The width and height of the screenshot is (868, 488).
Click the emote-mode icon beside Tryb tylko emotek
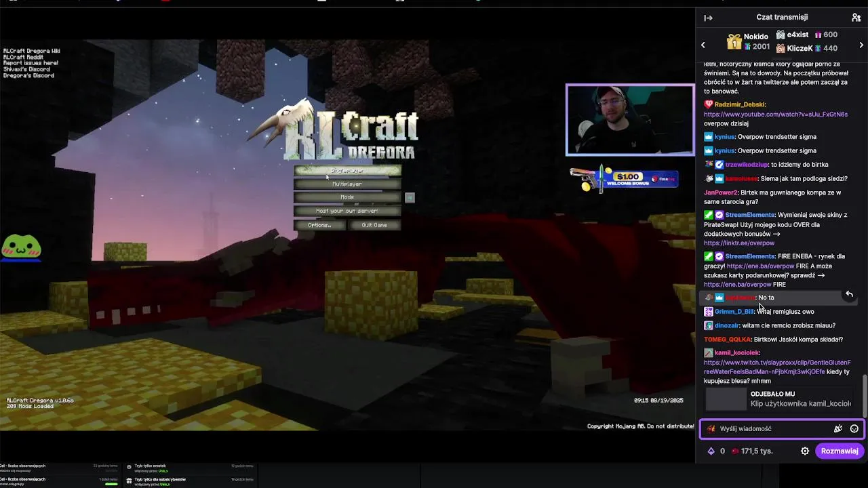point(129,468)
